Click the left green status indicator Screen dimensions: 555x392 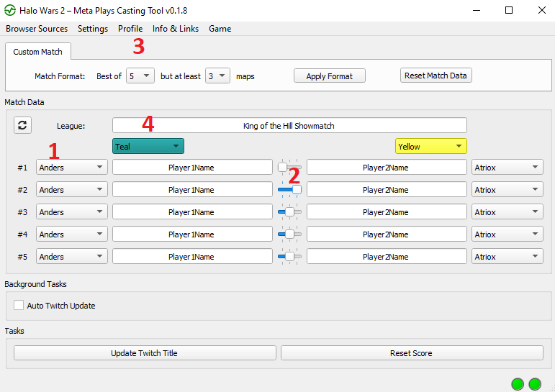click(518, 384)
